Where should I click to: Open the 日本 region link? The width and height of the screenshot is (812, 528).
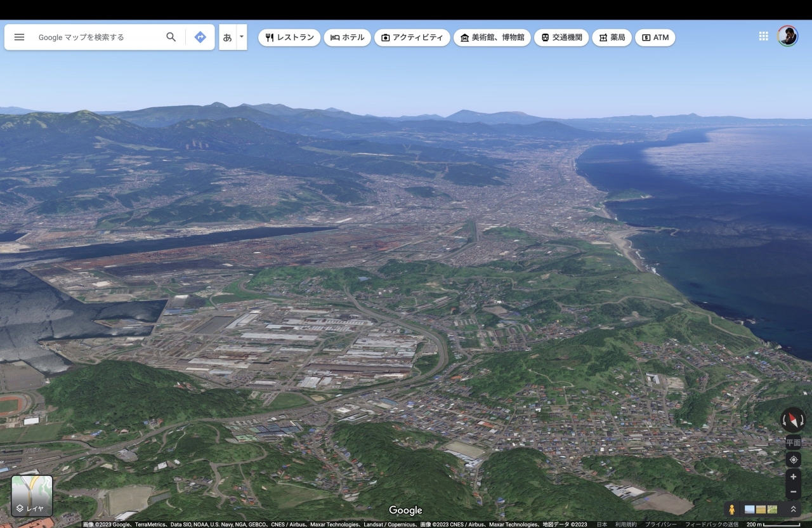[602, 525]
